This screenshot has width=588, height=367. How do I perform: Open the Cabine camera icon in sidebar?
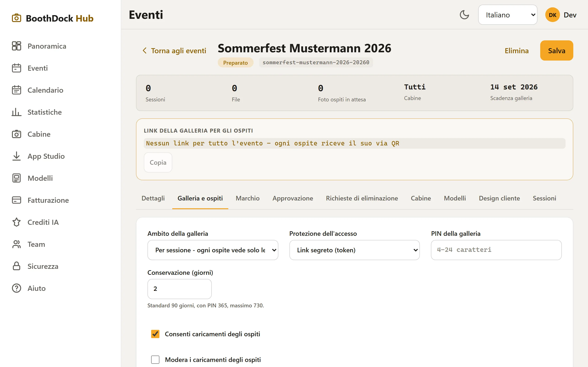pos(17,134)
